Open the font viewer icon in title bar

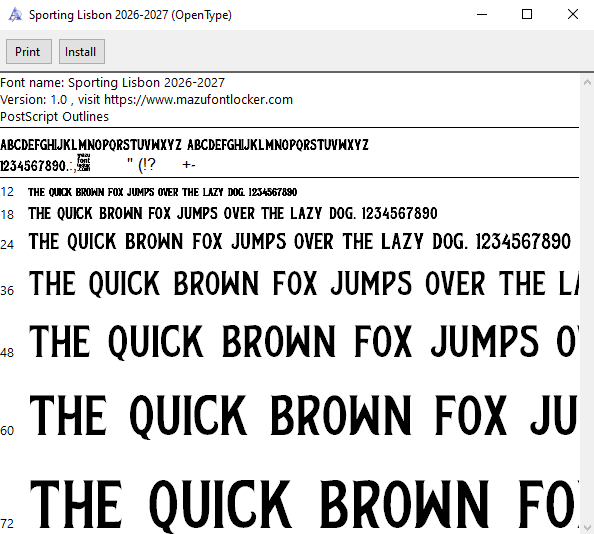tap(15, 15)
